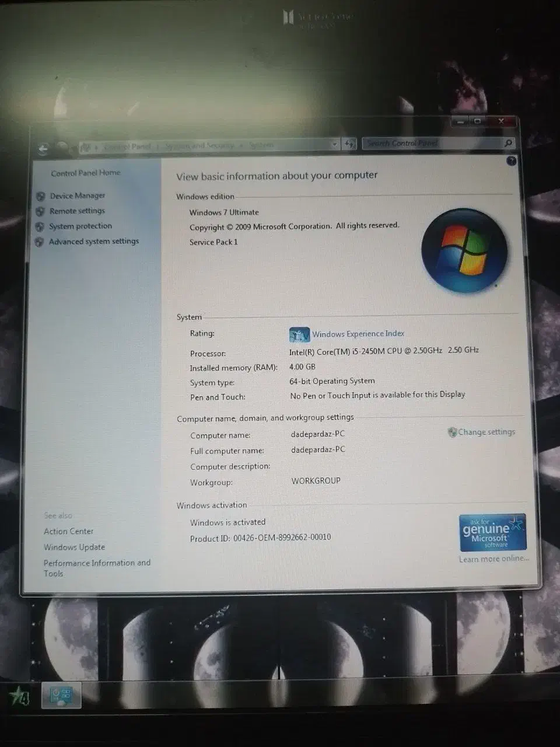Screen dimensions: 560x747
Task: Open Performance Information and Tools
Action: (x=97, y=568)
